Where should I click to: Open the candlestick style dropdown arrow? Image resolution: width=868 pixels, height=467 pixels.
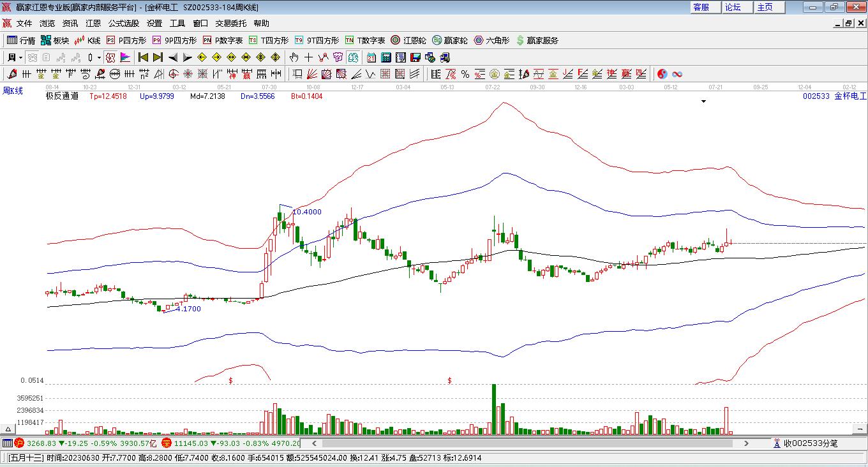click(x=99, y=57)
